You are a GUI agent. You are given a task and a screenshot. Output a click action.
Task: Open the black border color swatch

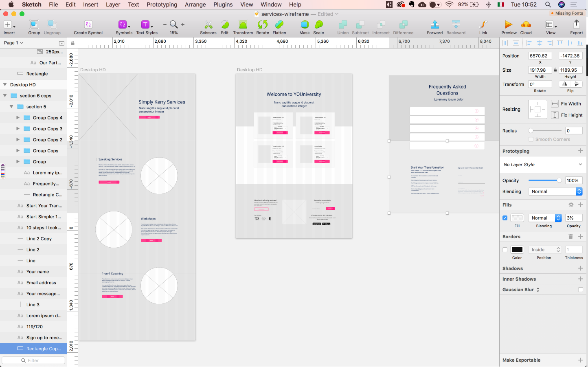[517, 250]
